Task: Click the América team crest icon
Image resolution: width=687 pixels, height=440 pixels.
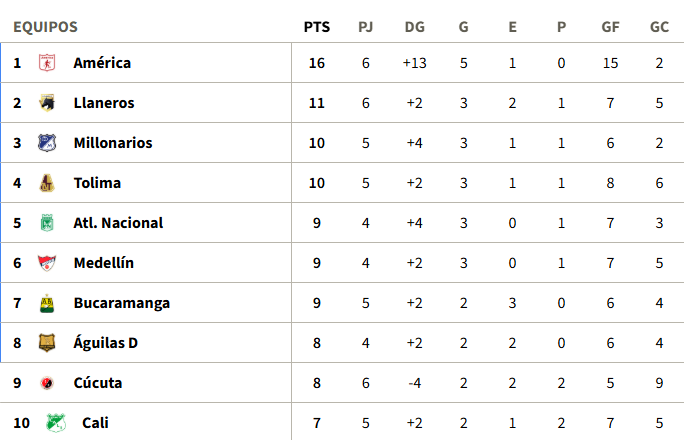Action: pyautogui.click(x=47, y=63)
